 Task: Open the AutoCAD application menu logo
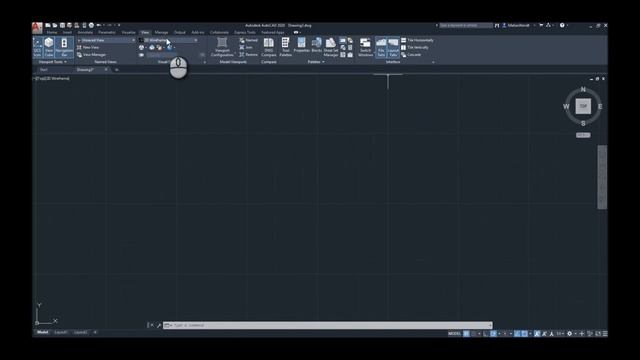(x=37, y=27)
